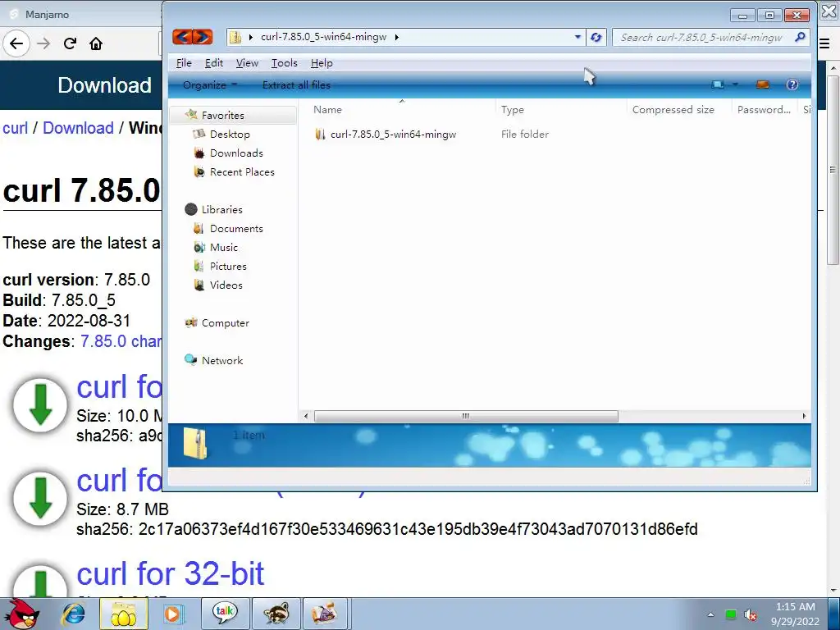Click the Videos library icon
This screenshot has width=840, height=630.
(x=199, y=285)
